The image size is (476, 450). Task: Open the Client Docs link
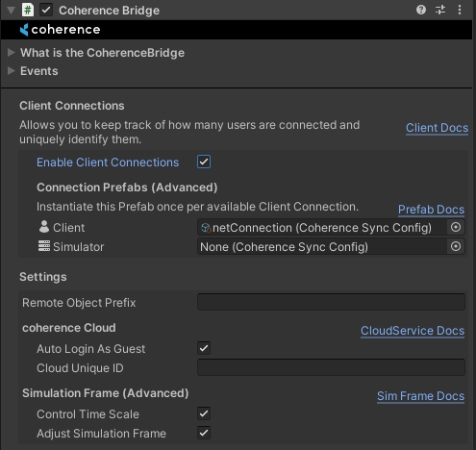(437, 128)
